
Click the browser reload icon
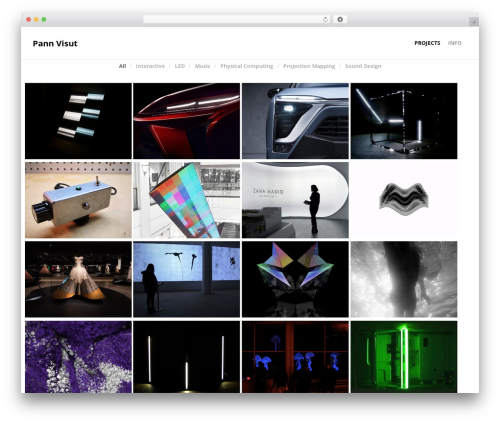325,19
